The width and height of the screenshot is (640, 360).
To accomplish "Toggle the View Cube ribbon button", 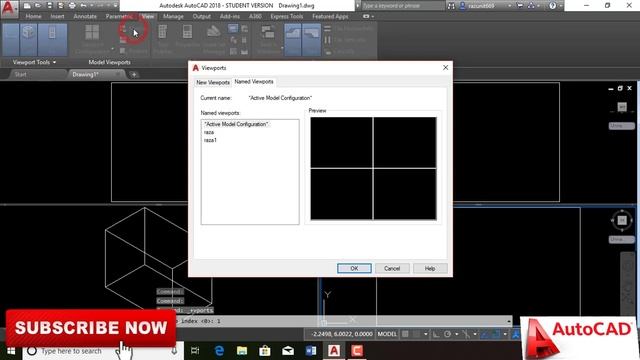I will point(29,40).
